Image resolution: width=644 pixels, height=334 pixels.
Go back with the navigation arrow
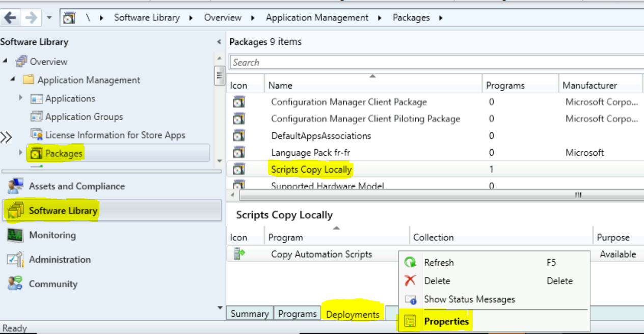(x=10, y=18)
